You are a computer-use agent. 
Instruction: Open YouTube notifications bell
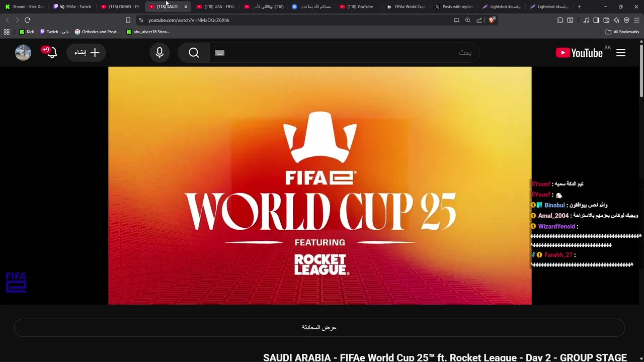(51, 53)
